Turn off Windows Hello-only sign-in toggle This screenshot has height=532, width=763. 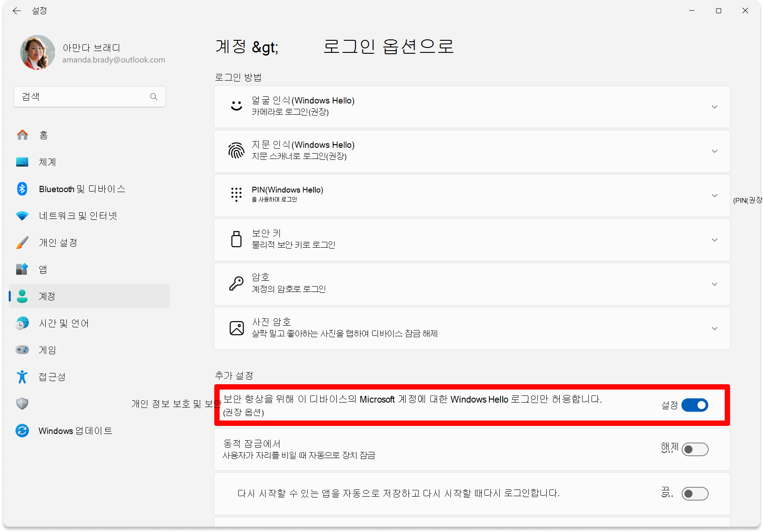(x=694, y=405)
